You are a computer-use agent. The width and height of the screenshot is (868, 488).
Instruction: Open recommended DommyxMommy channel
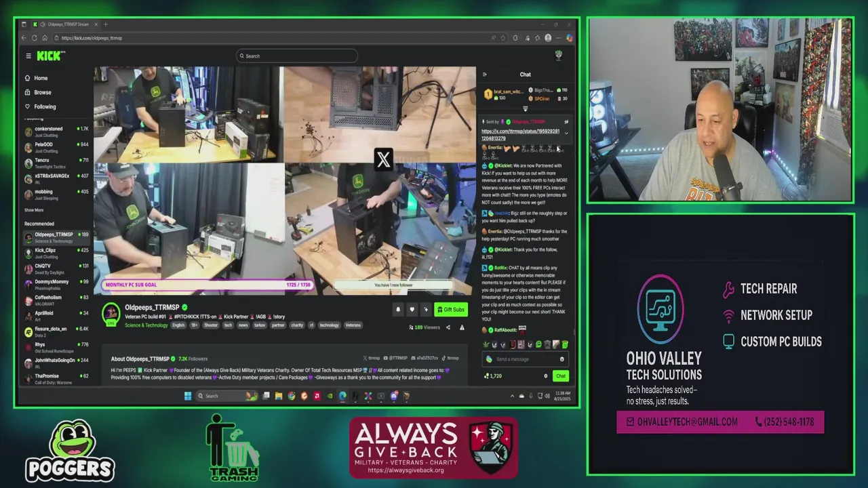coord(56,284)
